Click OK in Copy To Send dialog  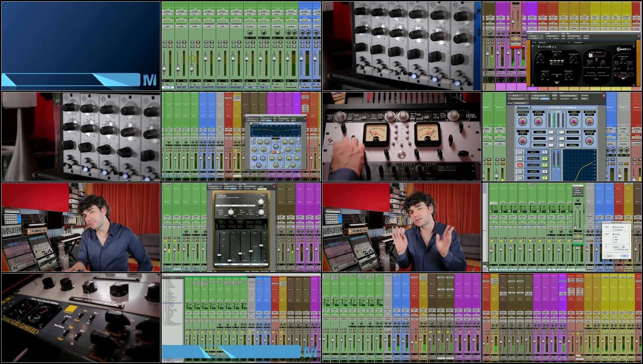point(624,256)
